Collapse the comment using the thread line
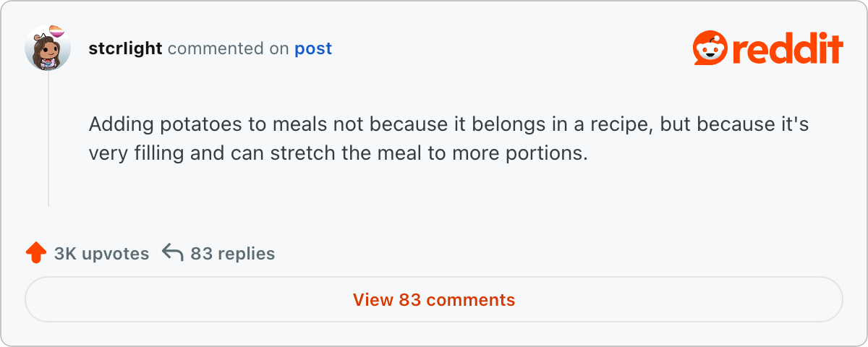Screen dimensions: 868x347 (x=48, y=139)
